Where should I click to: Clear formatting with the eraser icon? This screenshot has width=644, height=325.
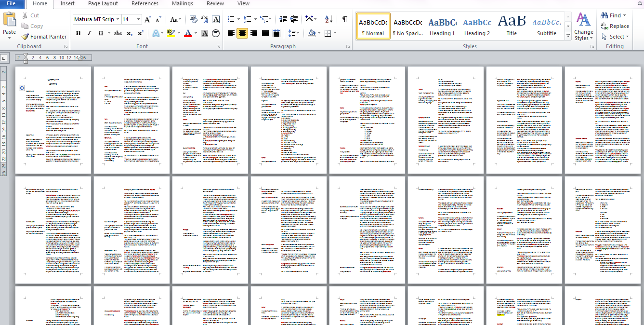click(193, 19)
